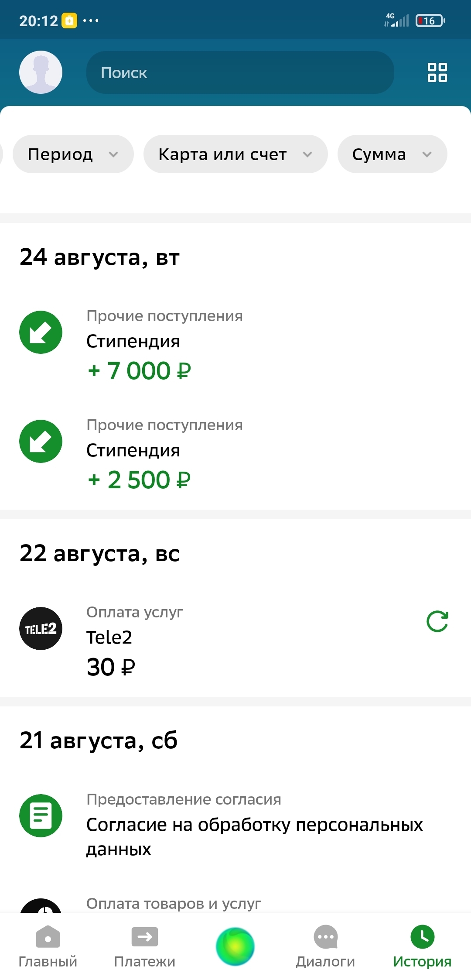Open the grid menu icon top right
The height and width of the screenshot is (980, 471).
(x=437, y=72)
